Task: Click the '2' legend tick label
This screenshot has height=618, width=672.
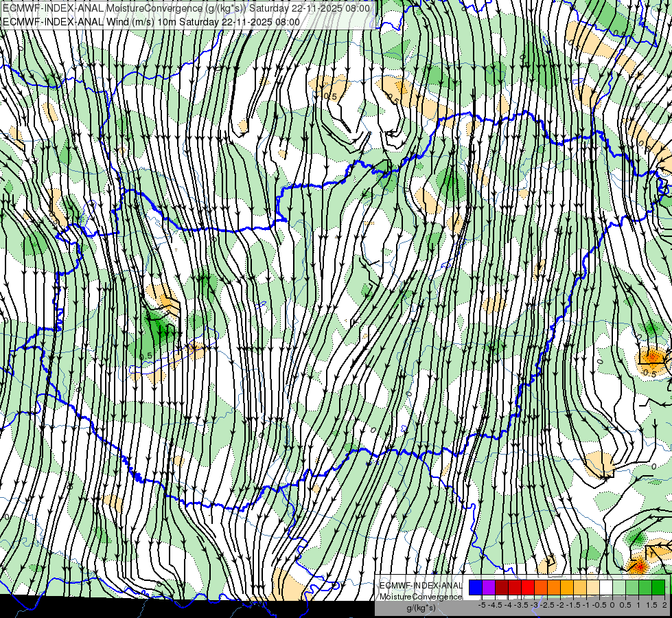Action: pyautogui.click(x=664, y=605)
